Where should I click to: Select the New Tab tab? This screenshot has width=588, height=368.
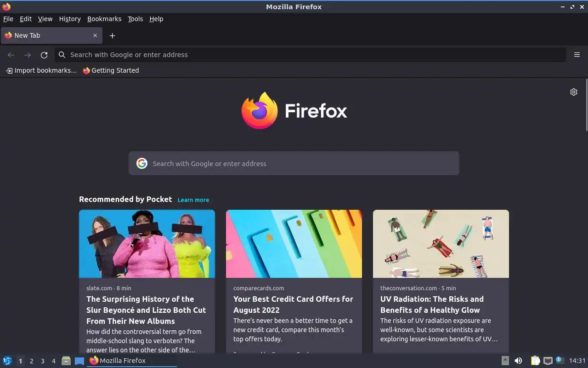(51, 35)
